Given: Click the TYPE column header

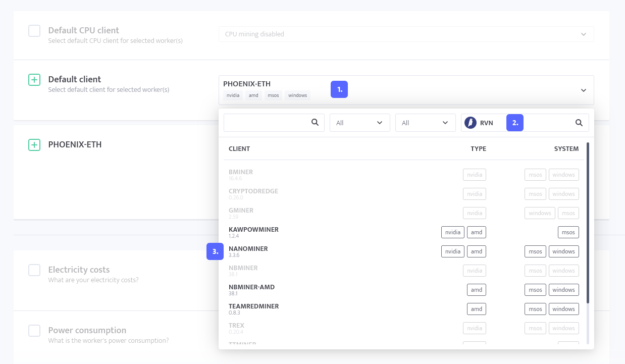Looking at the screenshot, I should [x=479, y=149].
